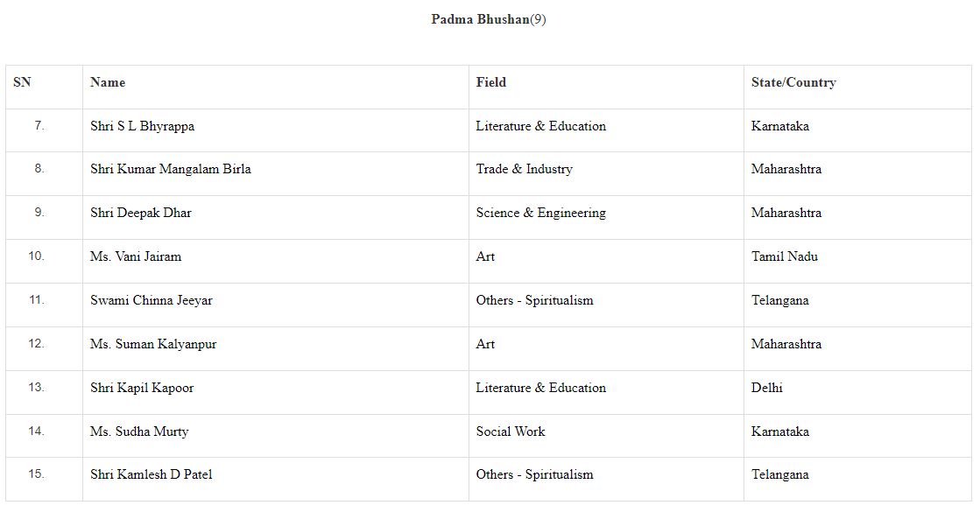
Task: Select serial number 15. in the table
Action: (x=36, y=474)
